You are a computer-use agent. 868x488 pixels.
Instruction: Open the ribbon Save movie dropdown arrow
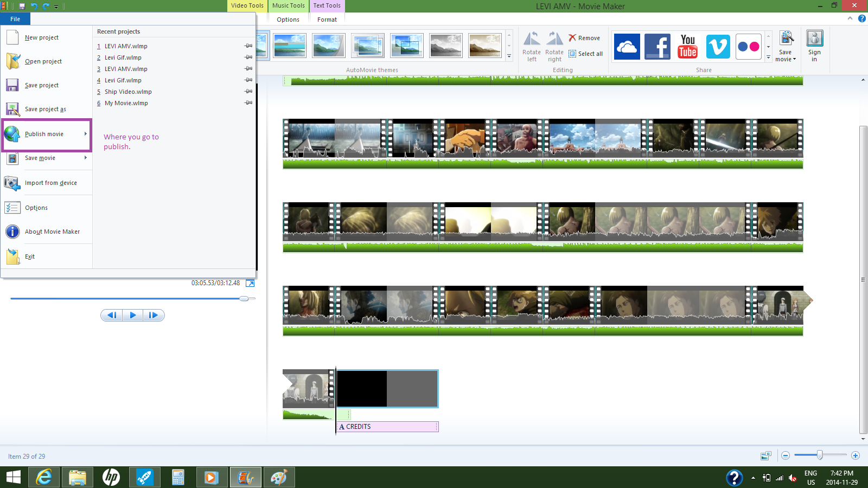tap(794, 60)
